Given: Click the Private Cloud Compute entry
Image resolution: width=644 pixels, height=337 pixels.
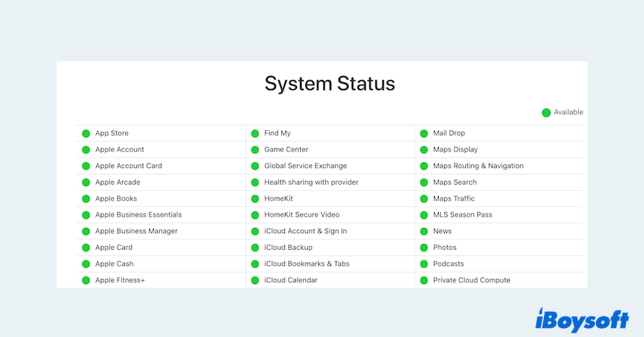Looking at the screenshot, I should pos(471,280).
